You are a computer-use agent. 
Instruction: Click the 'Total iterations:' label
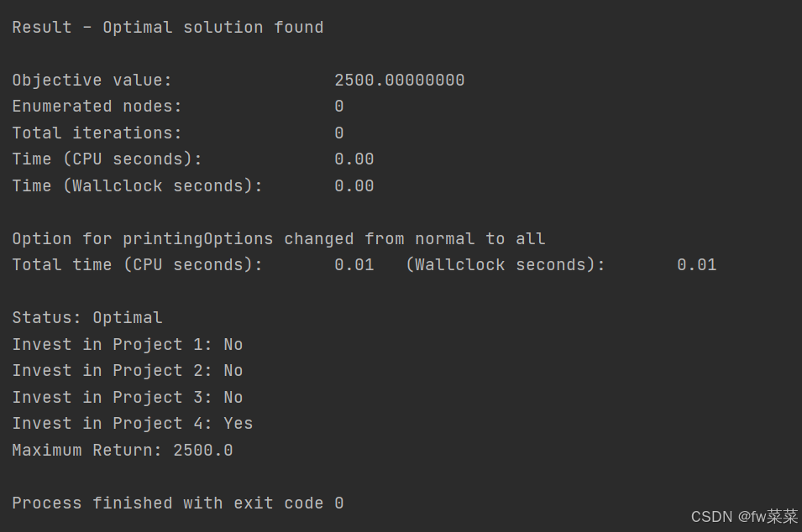tap(97, 133)
